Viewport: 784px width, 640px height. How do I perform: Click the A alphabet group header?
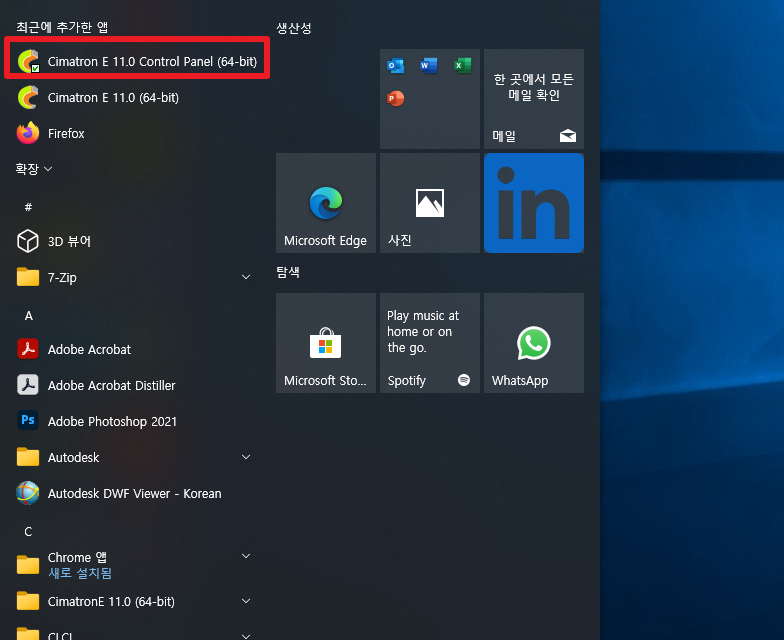point(28,316)
